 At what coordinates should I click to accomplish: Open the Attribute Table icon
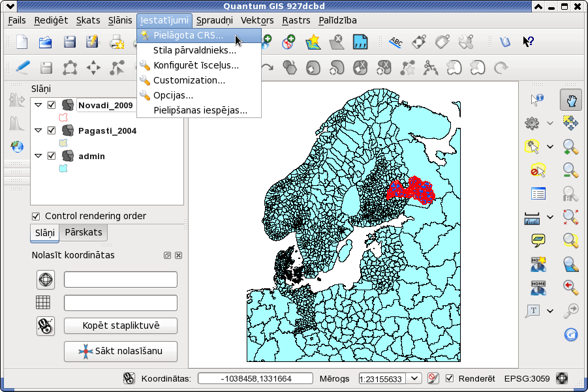[538, 194]
